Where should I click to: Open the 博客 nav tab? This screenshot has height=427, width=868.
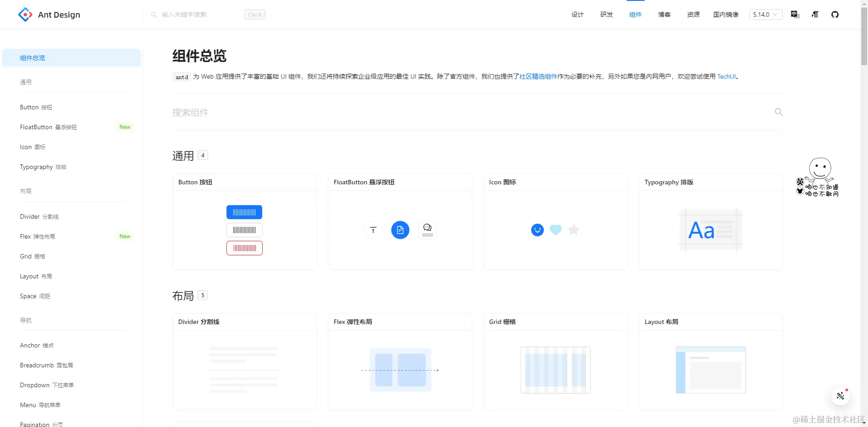coord(664,14)
